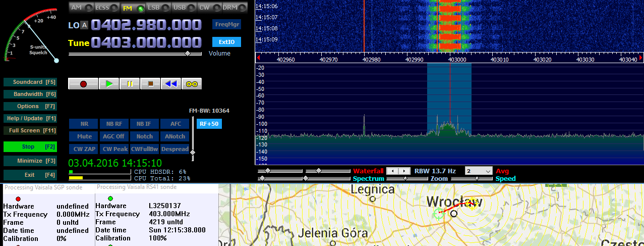The width and height of the screenshot is (644, 246).
Task: Click the record button with red dot
Action: click(83, 84)
